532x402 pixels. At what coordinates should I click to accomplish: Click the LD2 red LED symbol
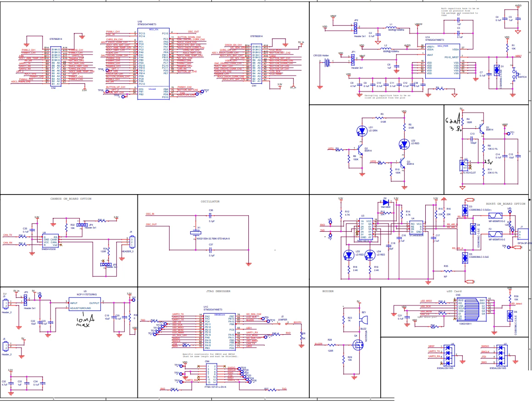[x=404, y=144]
